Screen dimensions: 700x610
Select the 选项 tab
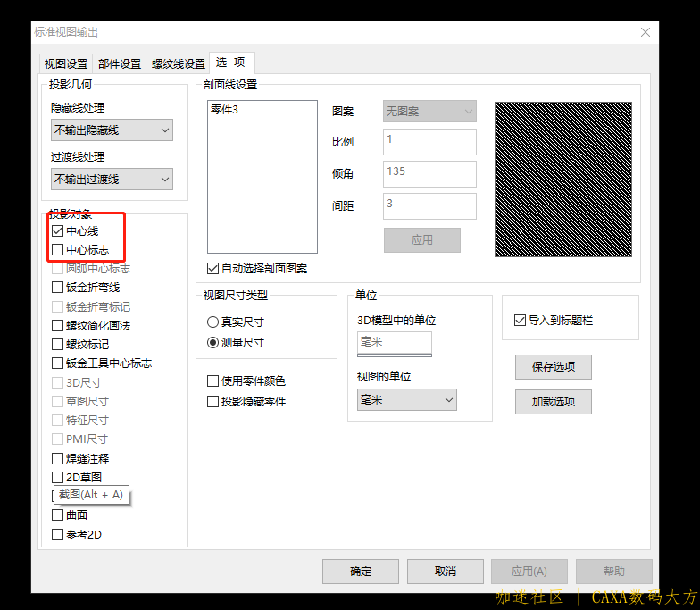(x=232, y=63)
